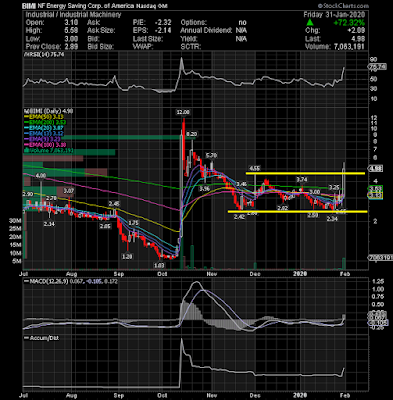Image resolution: width=393 pixels, height=400 pixels.
Task: Click the EMA(9) legend entry
Action: click(43, 139)
